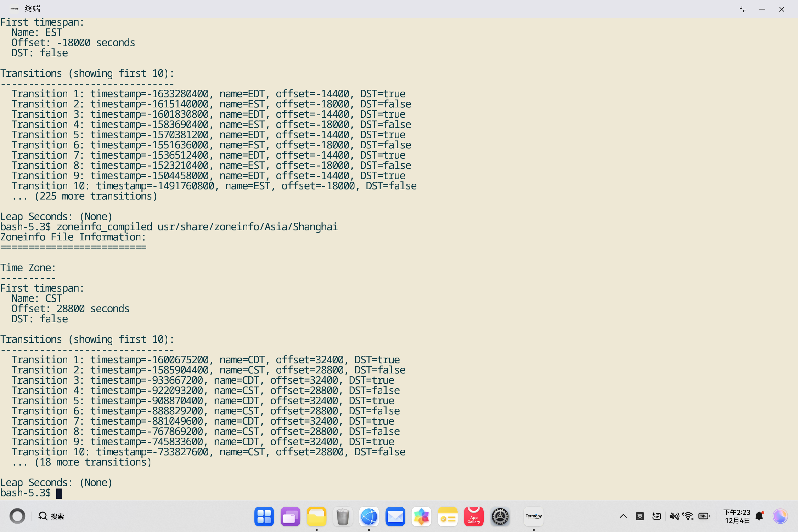Click the bash prompt cursor on the last line
Screen dimensions: 798x532
tap(59, 493)
